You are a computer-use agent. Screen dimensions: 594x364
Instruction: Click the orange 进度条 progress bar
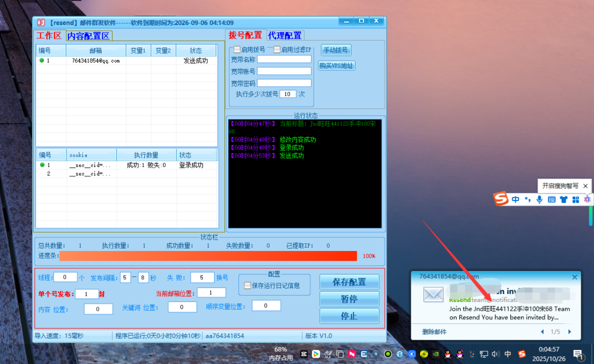click(x=208, y=256)
